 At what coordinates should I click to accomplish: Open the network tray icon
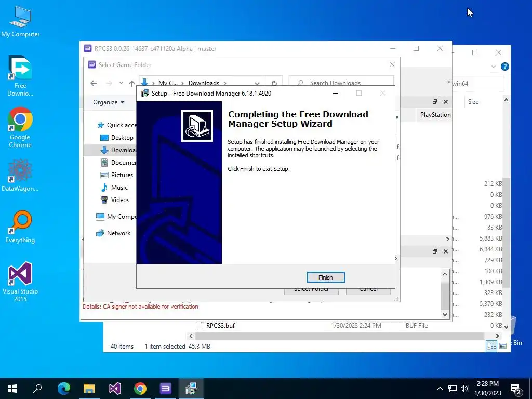click(x=453, y=389)
